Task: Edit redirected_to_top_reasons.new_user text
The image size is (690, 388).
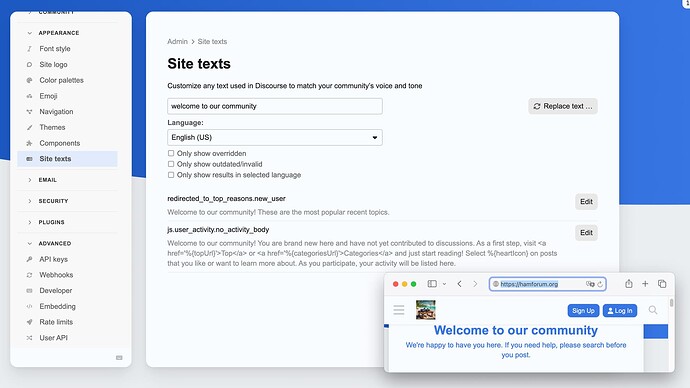Action: point(586,201)
